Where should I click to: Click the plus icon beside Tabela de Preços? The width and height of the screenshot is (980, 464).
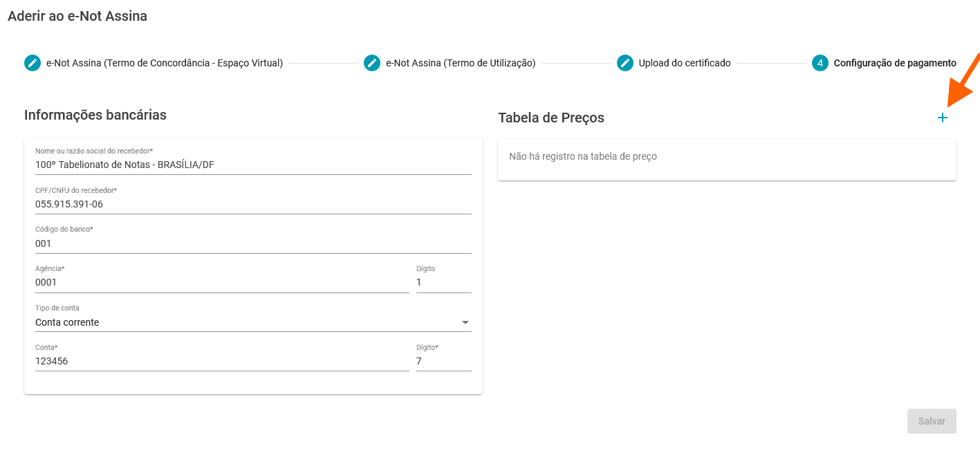coord(942,118)
